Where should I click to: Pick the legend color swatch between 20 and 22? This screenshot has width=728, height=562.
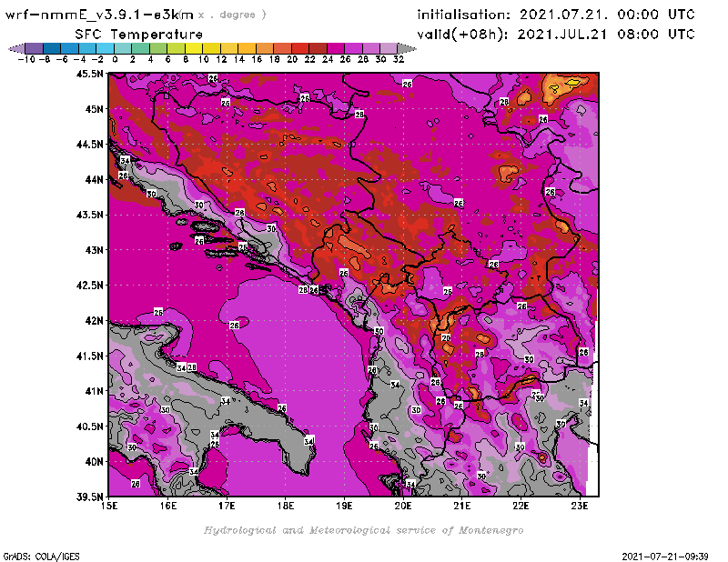pyautogui.click(x=300, y=48)
